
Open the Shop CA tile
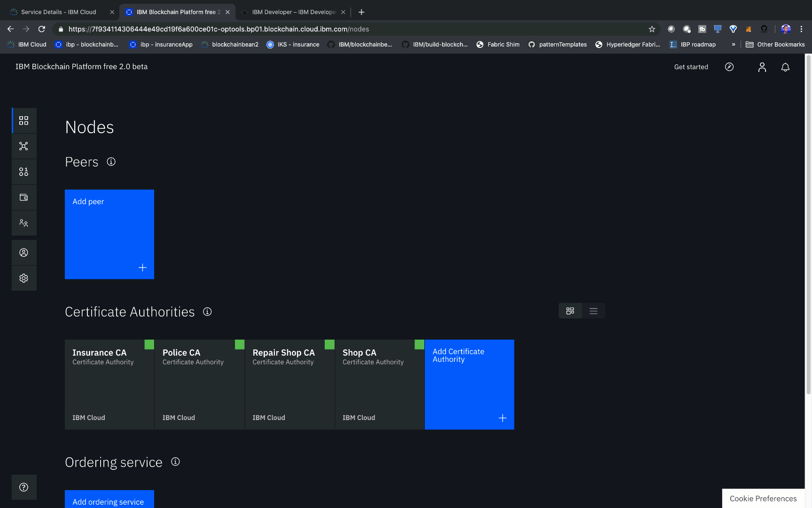380,384
